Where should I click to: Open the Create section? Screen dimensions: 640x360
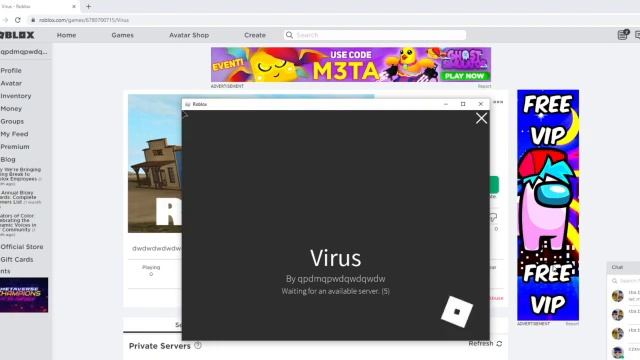(255, 35)
